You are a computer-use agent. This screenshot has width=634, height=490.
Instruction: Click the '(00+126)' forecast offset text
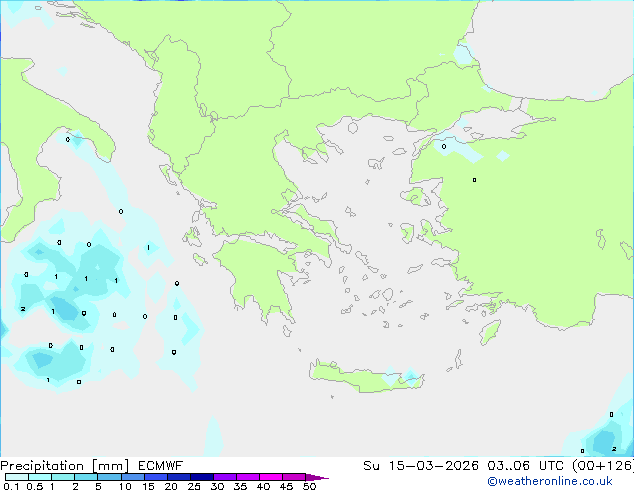603,466
